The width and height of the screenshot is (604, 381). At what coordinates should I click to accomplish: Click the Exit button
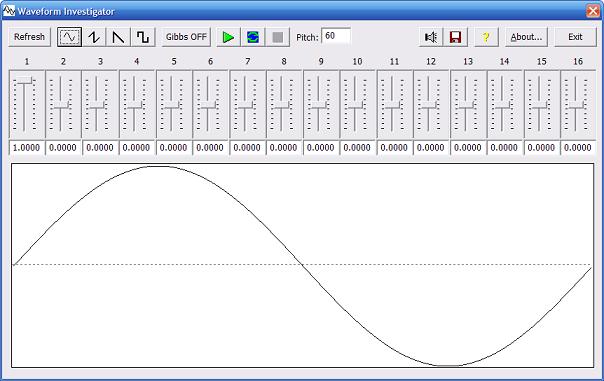coord(575,37)
